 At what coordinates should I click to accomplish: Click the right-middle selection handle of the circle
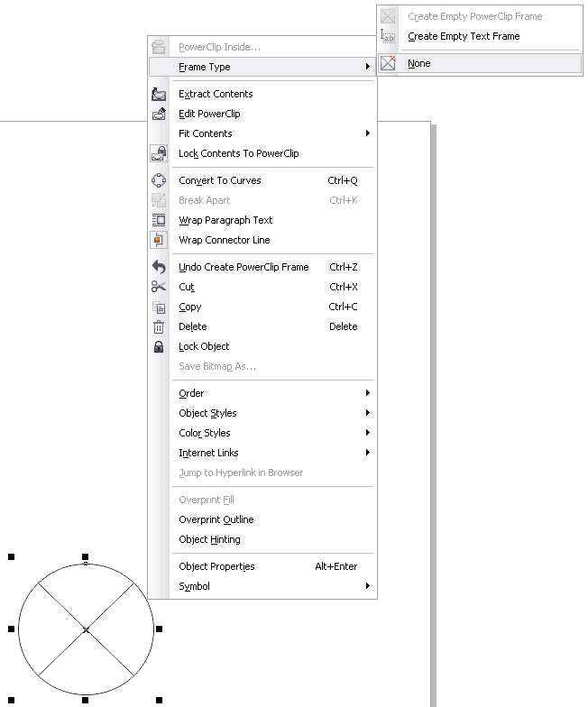159,629
